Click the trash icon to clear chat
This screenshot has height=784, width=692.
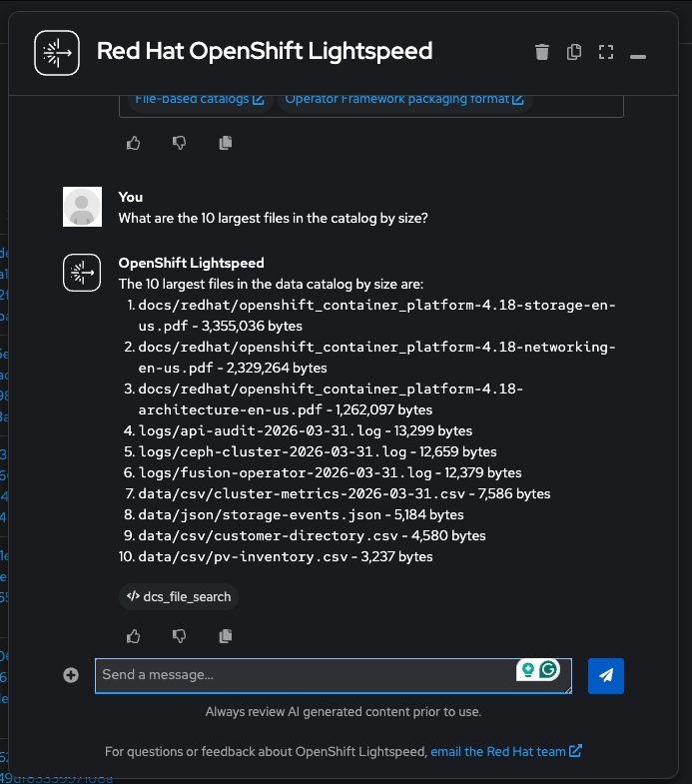click(x=542, y=52)
